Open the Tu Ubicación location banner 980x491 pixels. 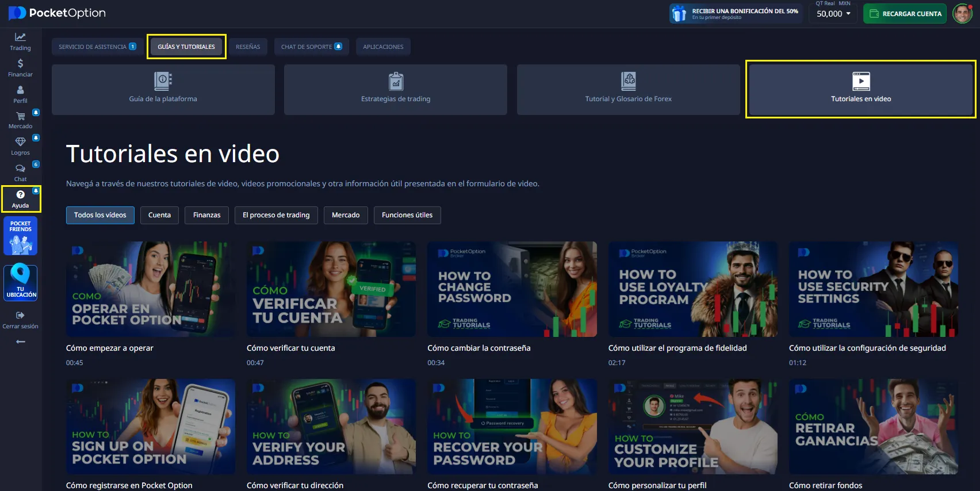(x=21, y=282)
